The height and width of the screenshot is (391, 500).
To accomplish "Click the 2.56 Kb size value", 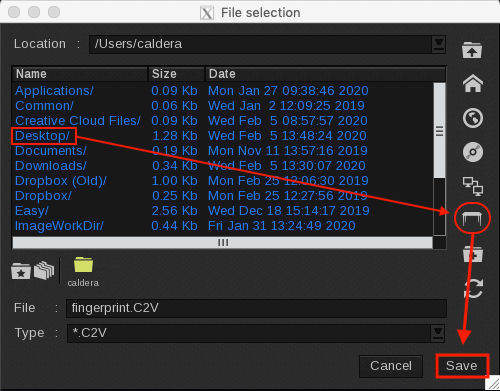I will coord(174,211).
